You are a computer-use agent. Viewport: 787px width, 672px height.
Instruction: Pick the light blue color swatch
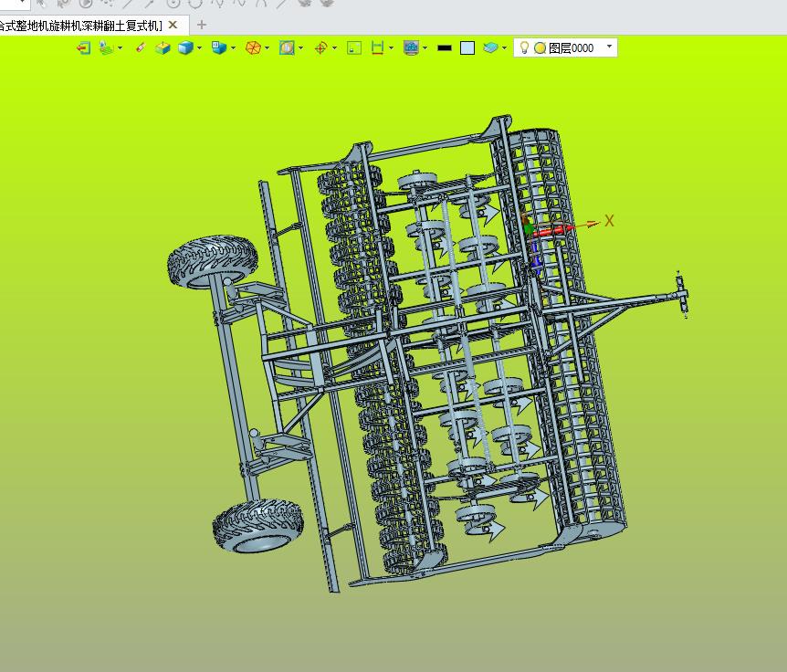coord(467,48)
